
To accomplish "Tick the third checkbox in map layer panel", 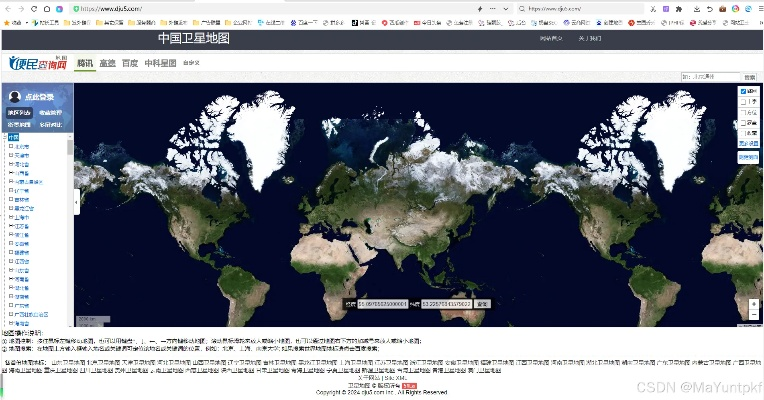I will [743, 113].
